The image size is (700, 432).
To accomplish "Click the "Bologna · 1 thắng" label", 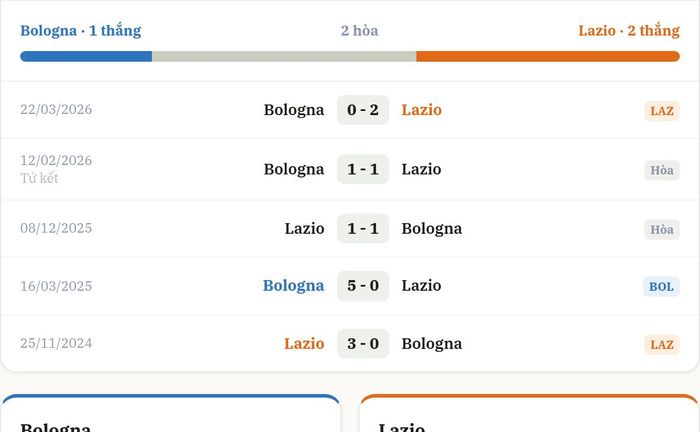I will (81, 31).
